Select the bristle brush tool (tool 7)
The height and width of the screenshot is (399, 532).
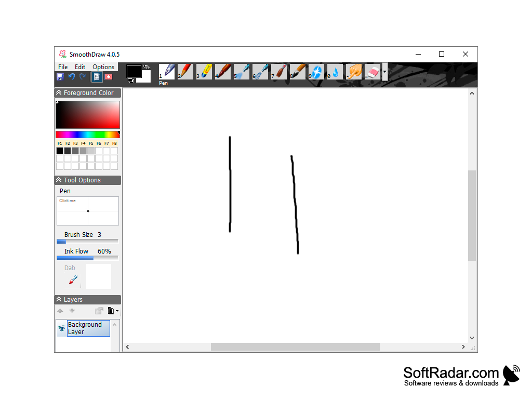[x=279, y=72]
